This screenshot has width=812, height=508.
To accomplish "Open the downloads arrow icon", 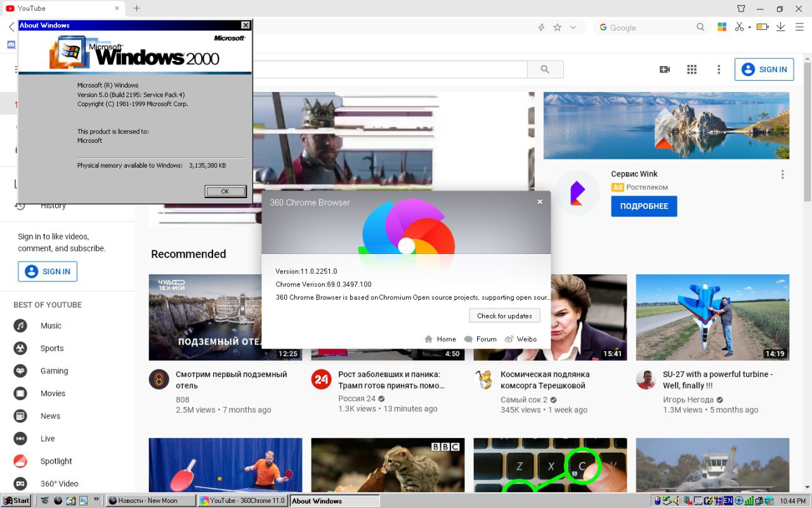I will pos(781,27).
